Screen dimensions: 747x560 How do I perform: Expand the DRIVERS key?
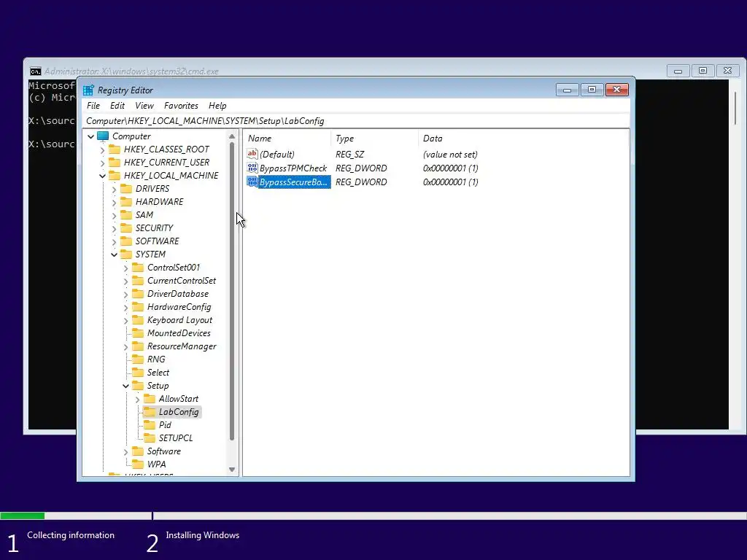point(115,189)
